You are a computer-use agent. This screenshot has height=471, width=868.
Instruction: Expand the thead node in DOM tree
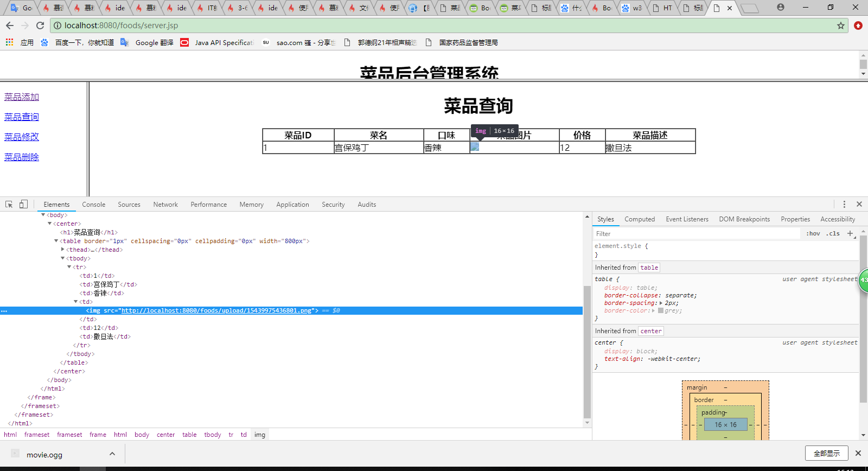(x=63, y=250)
